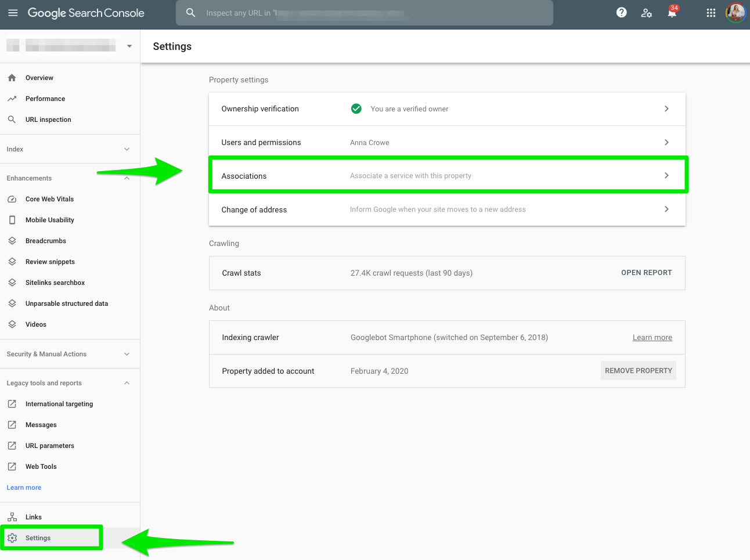
Task: Open the account profile avatar
Action: [735, 13]
